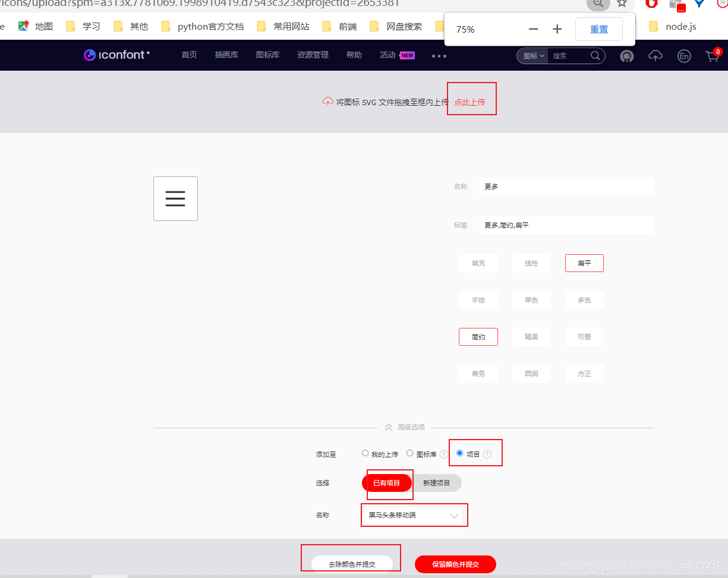The image size is (728, 578).
Task: Go to 首页 in navbar
Action: 189,55
